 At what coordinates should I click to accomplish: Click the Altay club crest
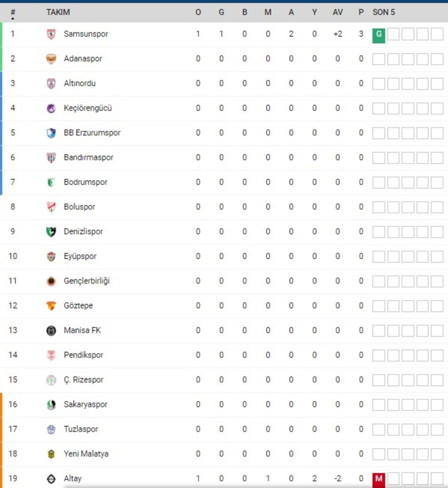51,479
